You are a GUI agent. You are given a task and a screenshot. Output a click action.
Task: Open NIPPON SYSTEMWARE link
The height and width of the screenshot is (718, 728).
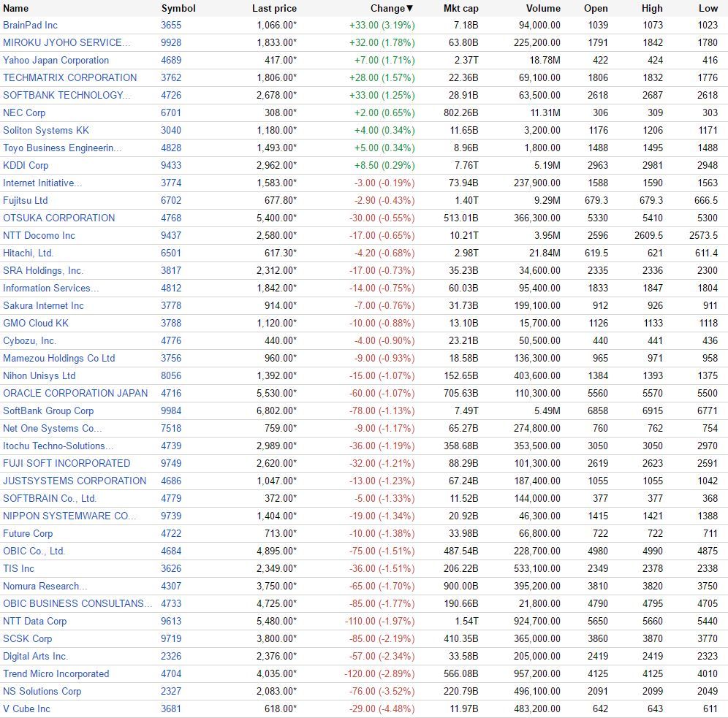(x=69, y=516)
